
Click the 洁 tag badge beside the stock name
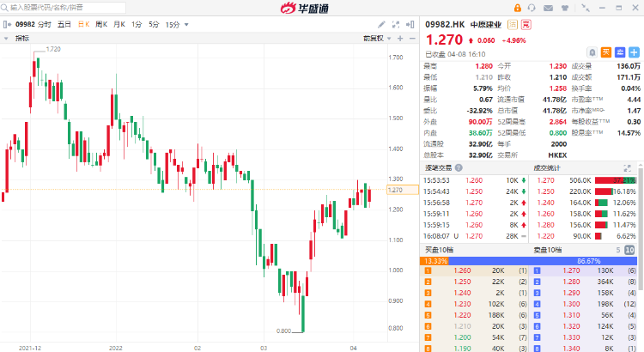click(513, 25)
